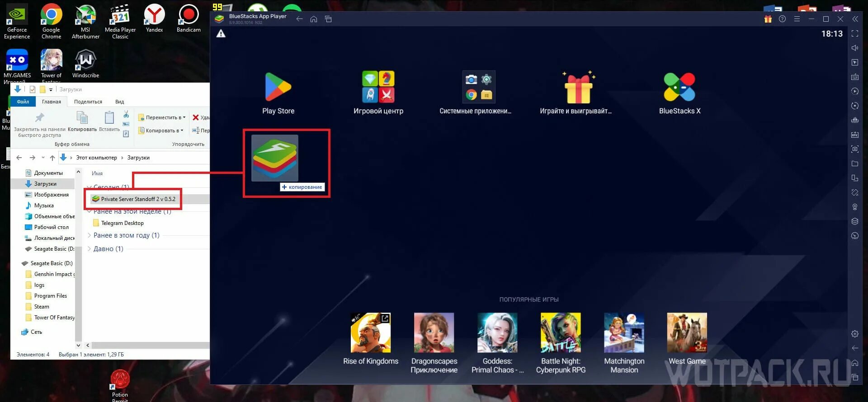Viewport: 868px width, 402px height.
Task: Open BlueStacks recent apps icon in title bar
Action: tap(328, 19)
